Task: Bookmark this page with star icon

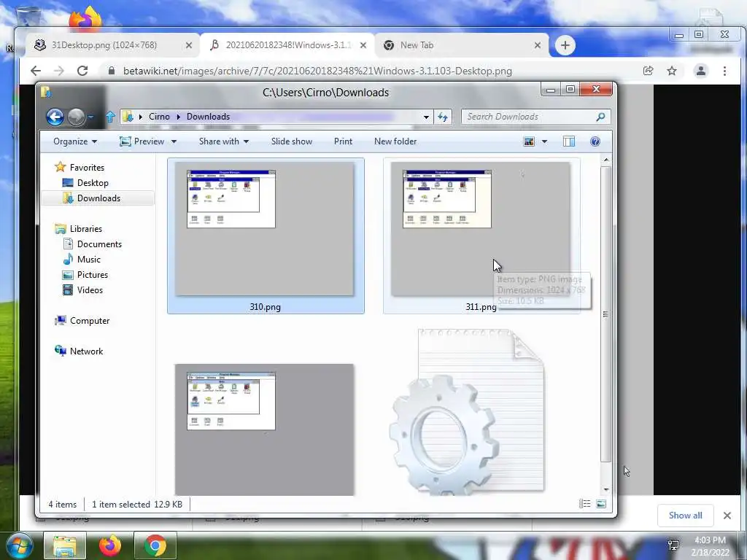Action: pyautogui.click(x=672, y=71)
